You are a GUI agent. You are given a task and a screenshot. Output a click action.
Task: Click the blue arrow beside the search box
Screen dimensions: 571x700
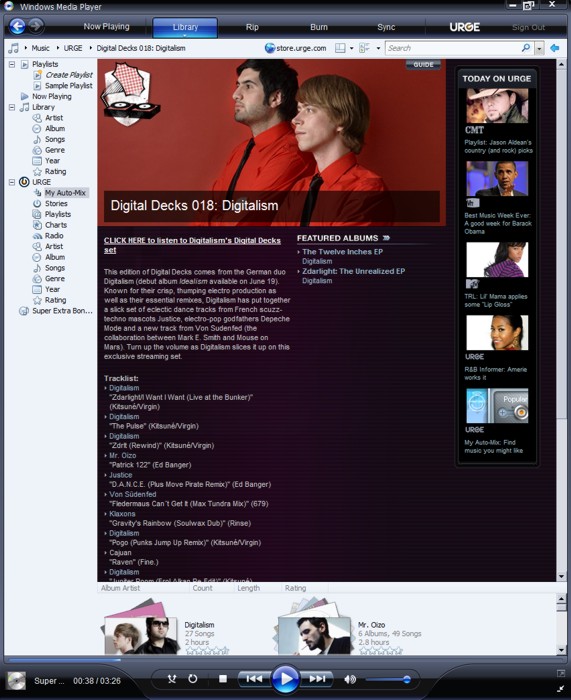click(x=554, y=48)
